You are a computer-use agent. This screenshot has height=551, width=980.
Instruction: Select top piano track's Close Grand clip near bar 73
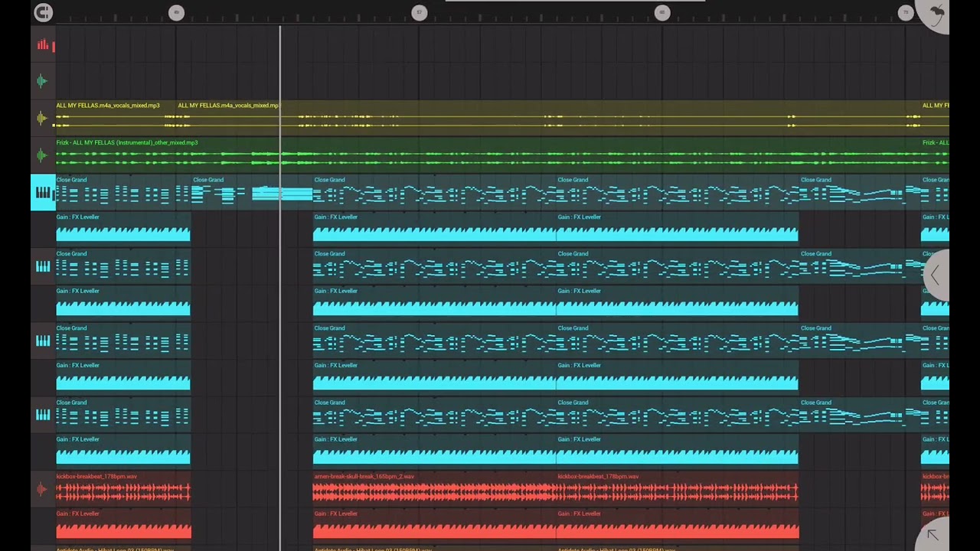click(x=860, y=192)
